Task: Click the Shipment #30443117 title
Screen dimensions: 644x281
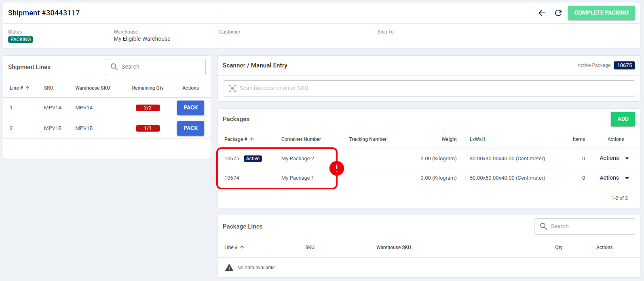Action: 44,13
